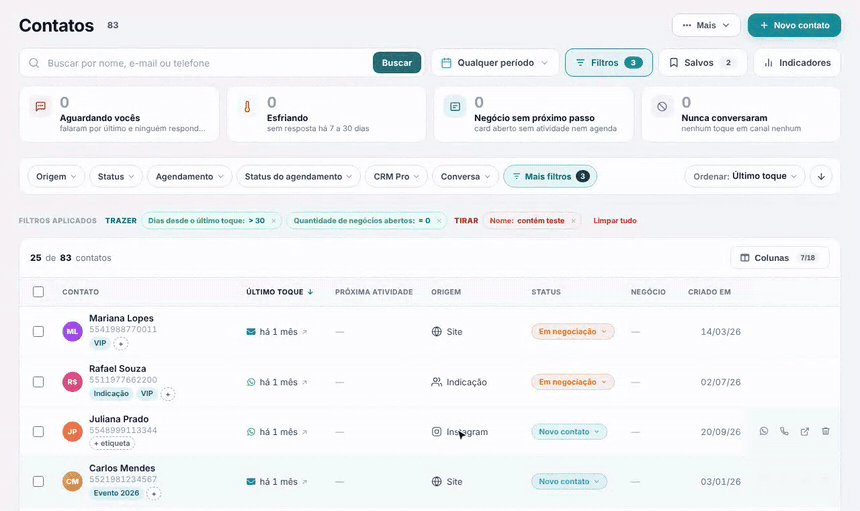Click VIP tag on Mariana Lopes
Screen dimensions: 860x511
point(100,343)
